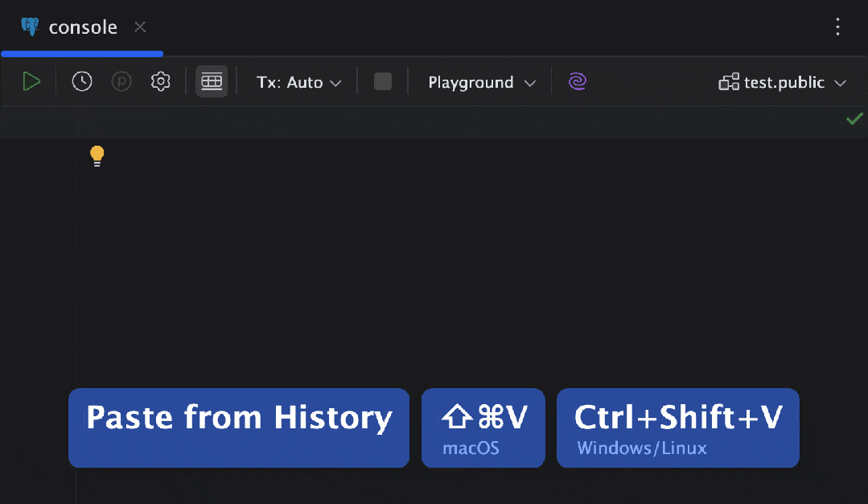Close the console tab

pos(140,27)
